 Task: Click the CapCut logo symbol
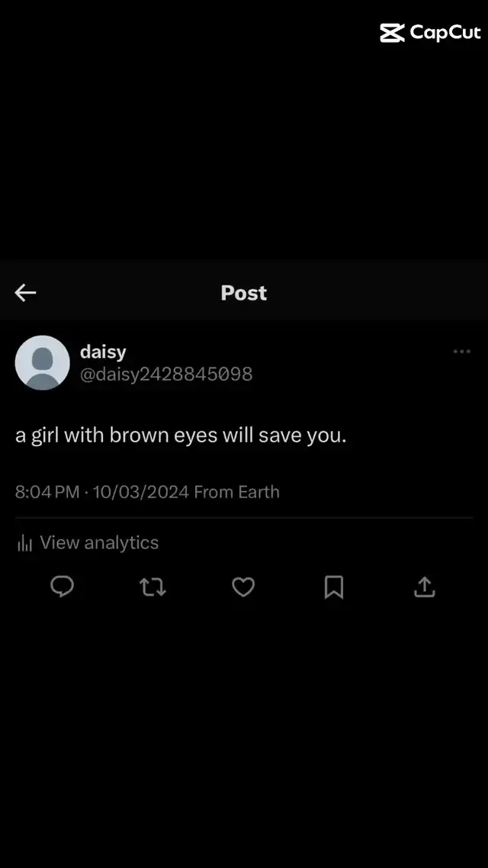(392, 33)
